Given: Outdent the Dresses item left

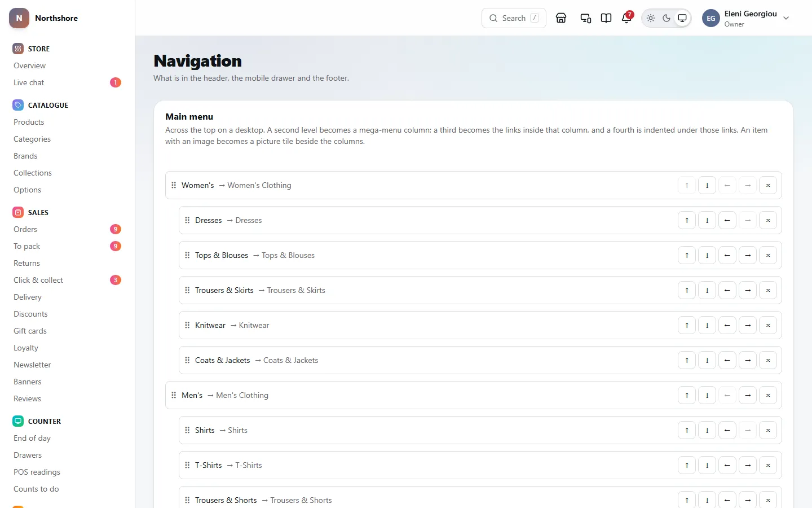Looking at the screenshot, I should (727, 220).
